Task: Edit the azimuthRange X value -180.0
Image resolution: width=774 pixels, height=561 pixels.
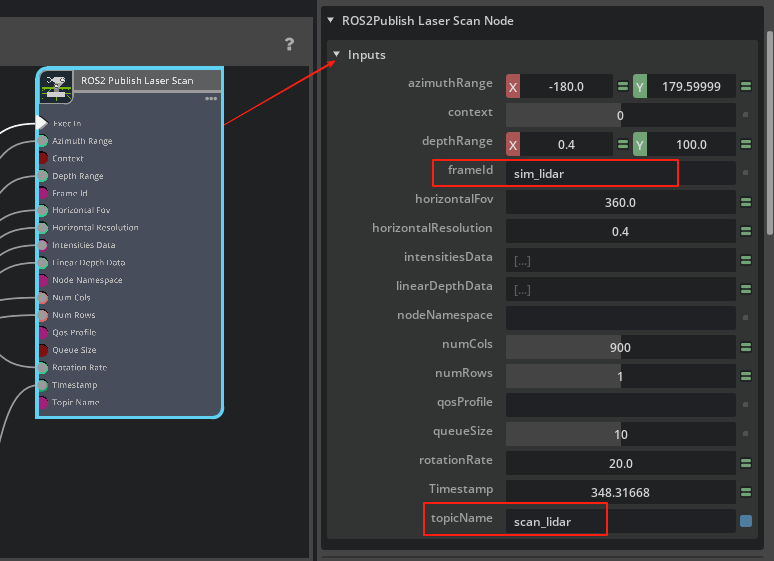Action: (x=566, y=86)
